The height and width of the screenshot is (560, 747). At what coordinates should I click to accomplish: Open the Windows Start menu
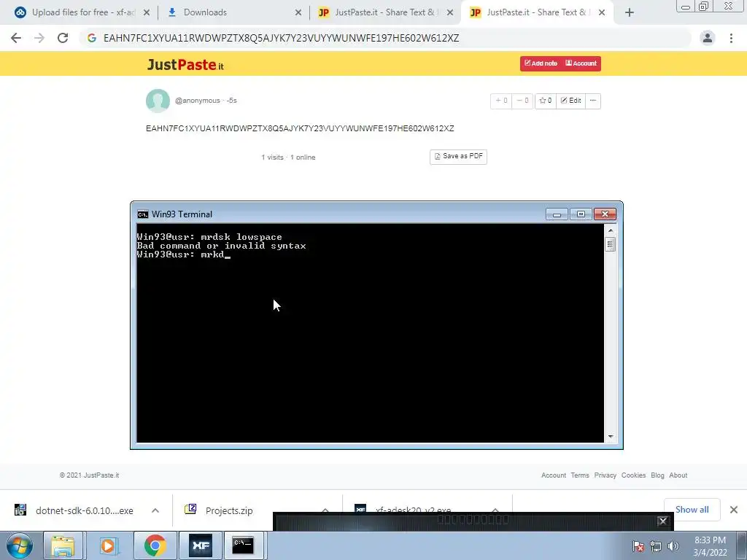coord(19,545)
